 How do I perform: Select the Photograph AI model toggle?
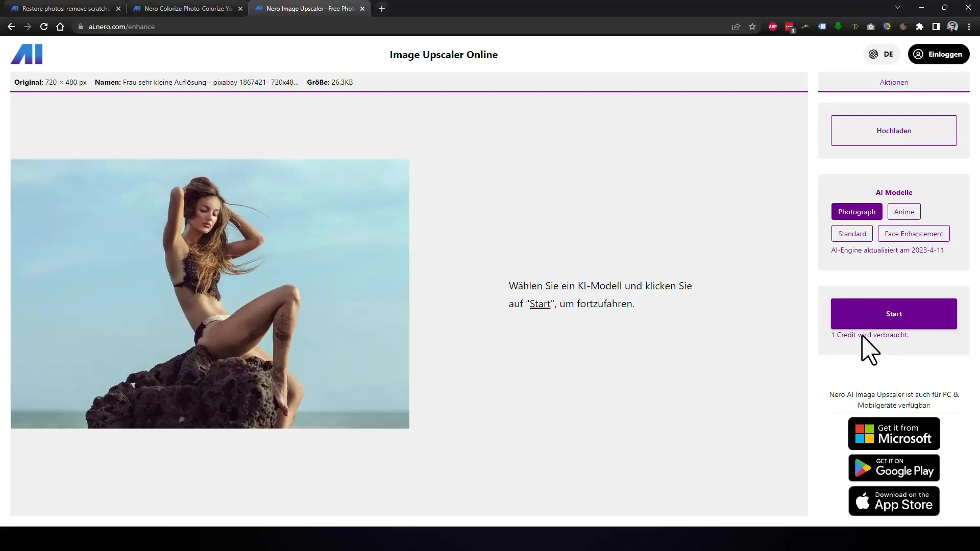pyautogui.click(x=857, y=211)
